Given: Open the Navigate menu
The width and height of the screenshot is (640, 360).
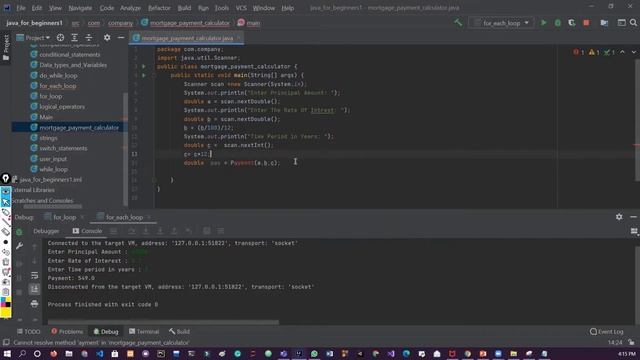Looking at the screenshot, I should [x=80, y=8].
